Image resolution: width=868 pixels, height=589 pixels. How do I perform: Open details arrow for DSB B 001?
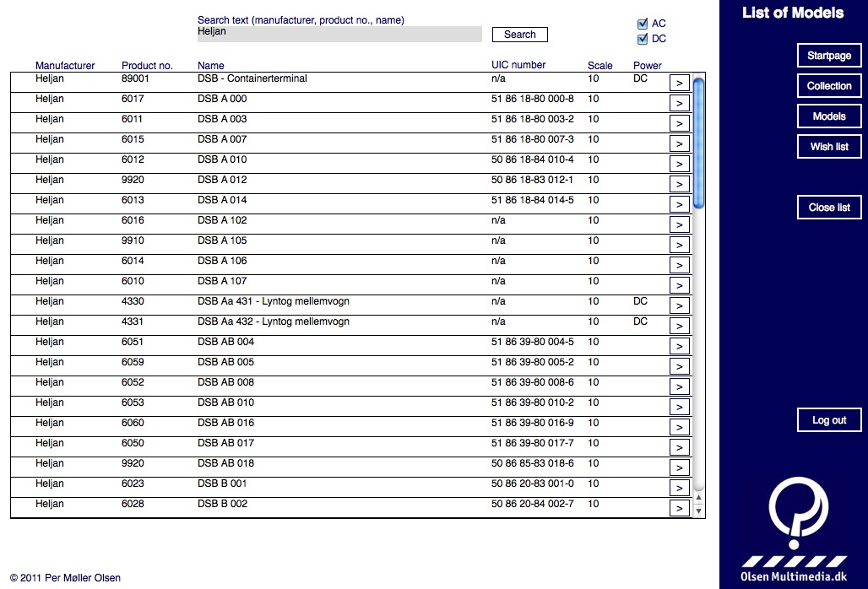point(679,488)
